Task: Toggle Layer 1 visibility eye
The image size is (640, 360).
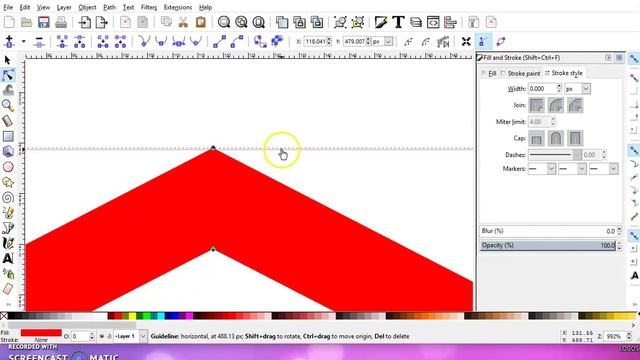Action: click(102, 336)
